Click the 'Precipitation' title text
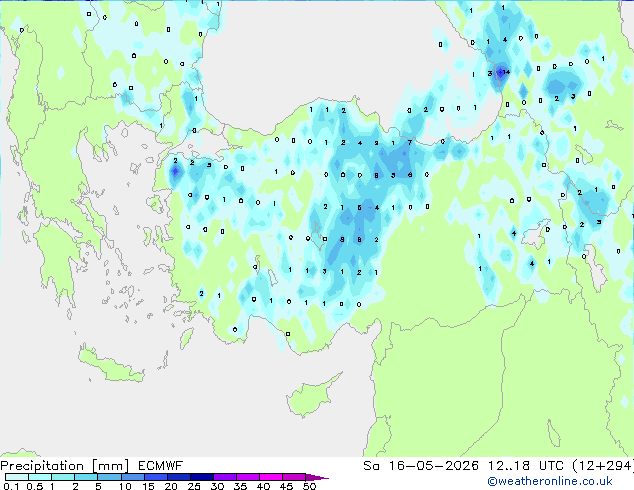This screenshot has width=634, height=490. tap(42, 466)
